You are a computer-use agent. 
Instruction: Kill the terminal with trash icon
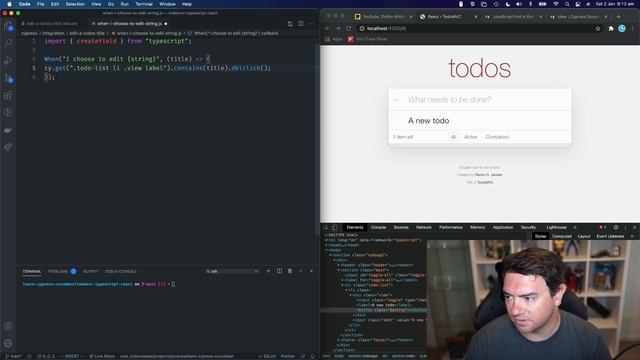coord(290,271)
